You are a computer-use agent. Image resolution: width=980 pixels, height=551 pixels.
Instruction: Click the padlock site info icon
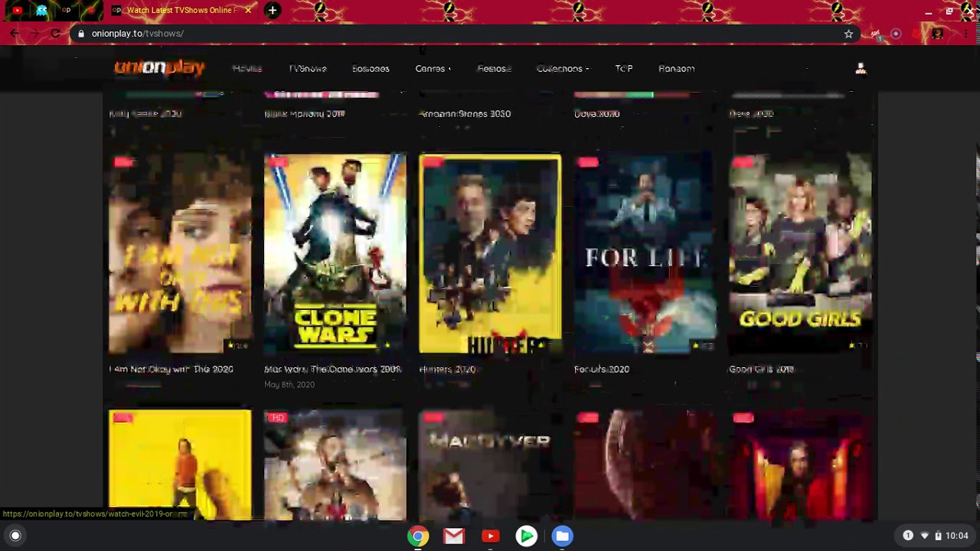[81, 34]
